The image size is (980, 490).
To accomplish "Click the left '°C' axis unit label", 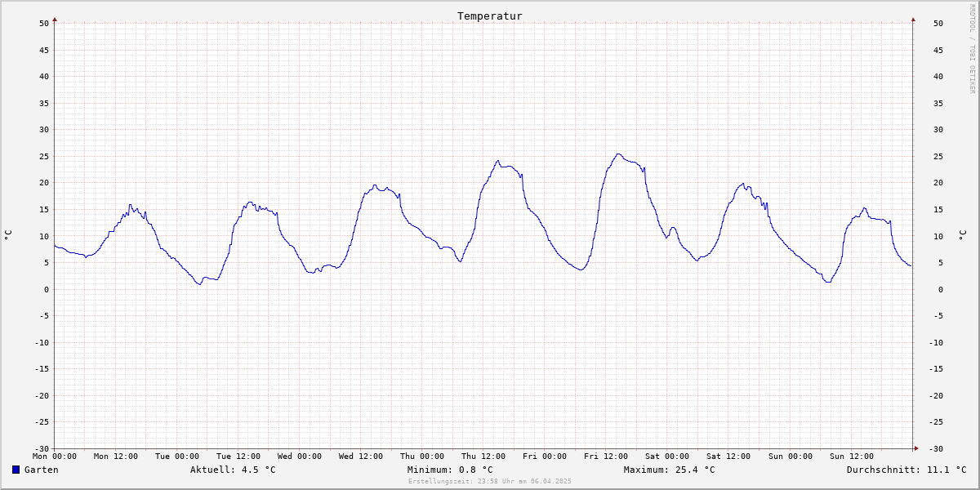I will pyautogui.click(x=8, y=235).
